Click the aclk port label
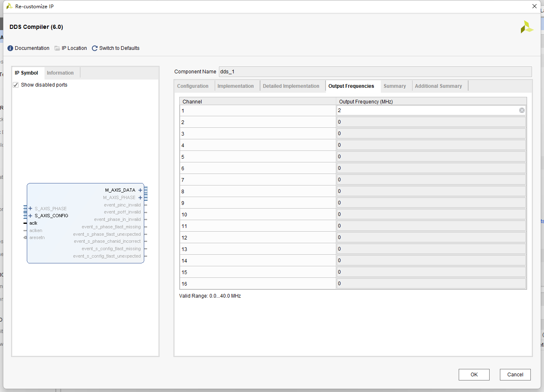The height and width of the screenshot is (392, 544). (33, 223)
